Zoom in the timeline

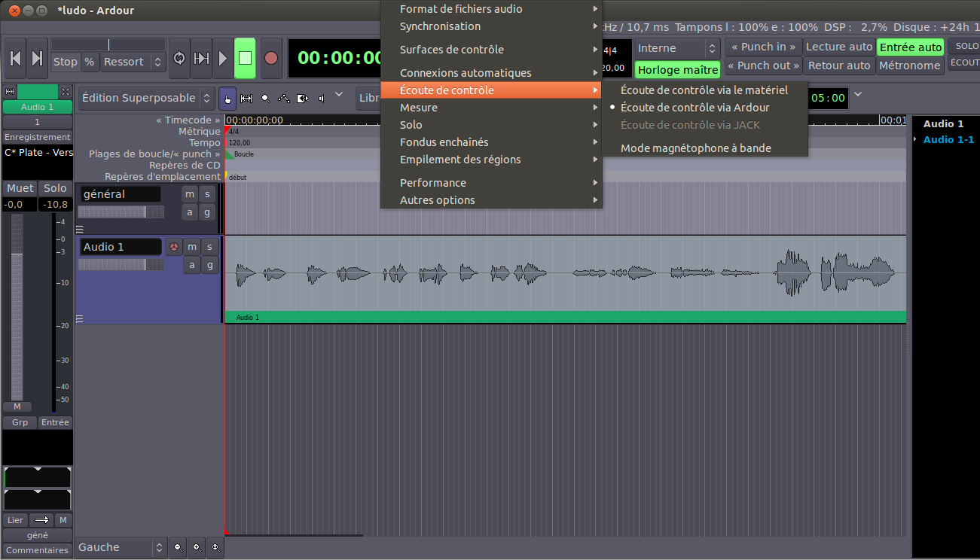coord(197,548)
